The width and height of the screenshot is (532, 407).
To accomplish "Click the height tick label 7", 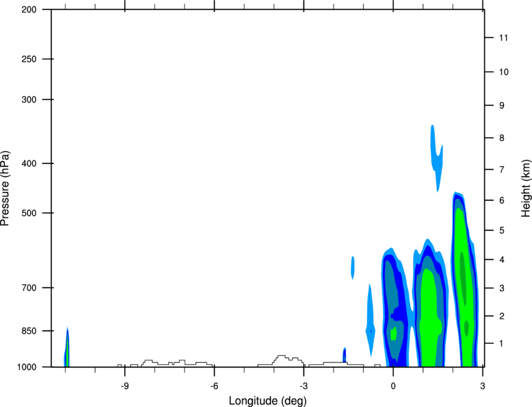I will 501,170.
